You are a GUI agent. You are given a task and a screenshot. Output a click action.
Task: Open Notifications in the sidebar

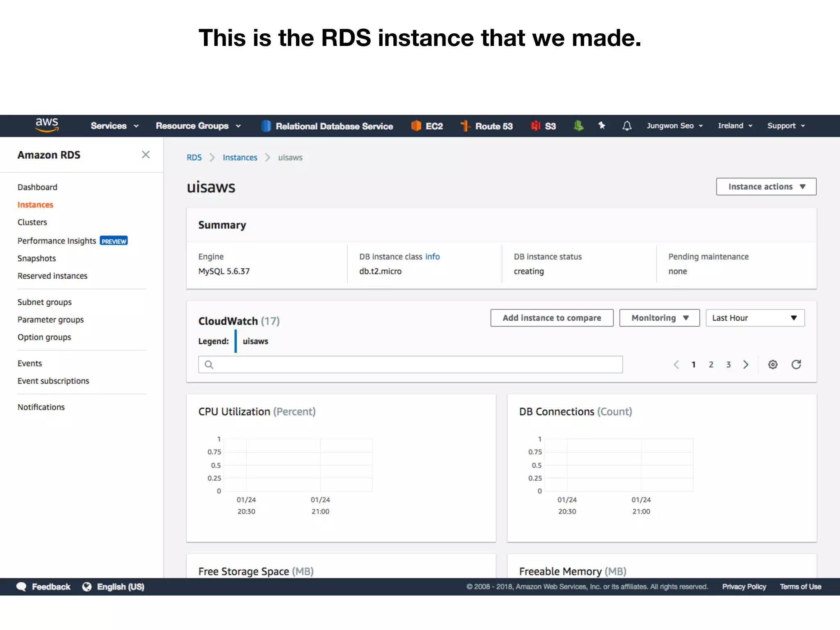pos(41,407)
